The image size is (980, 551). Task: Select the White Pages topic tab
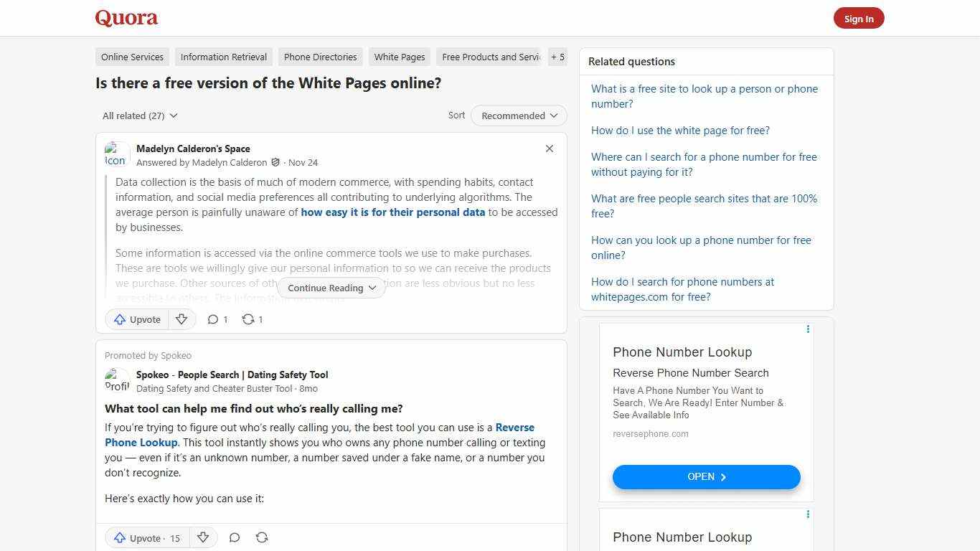(x=399, y=57)
